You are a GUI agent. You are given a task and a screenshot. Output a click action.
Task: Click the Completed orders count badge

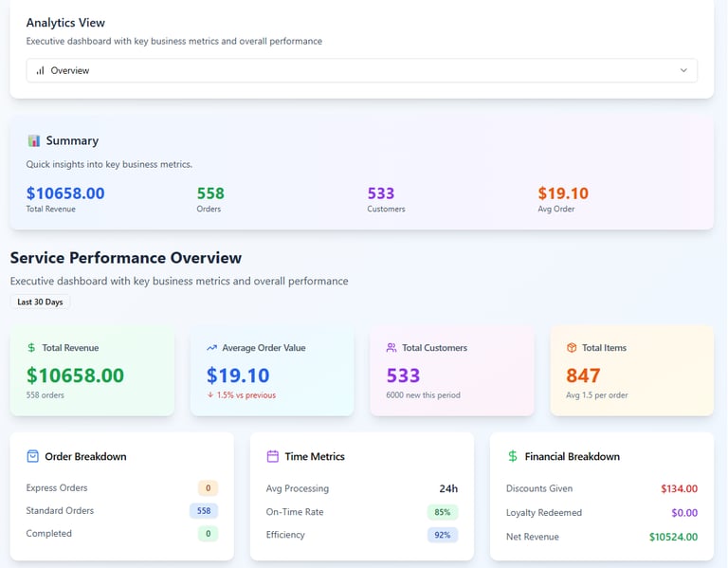[x=208, y=534]
